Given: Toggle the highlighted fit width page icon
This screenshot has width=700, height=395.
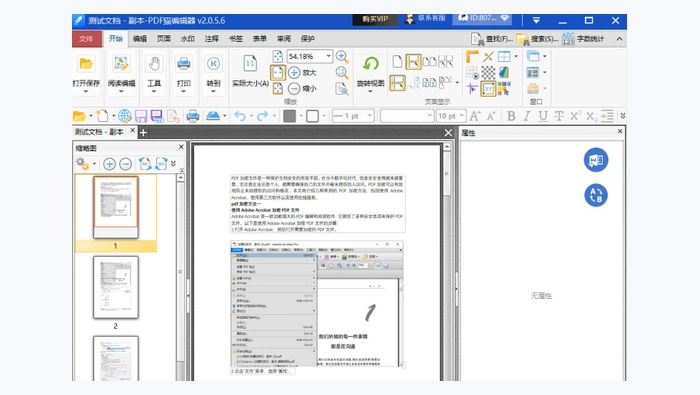Looking at the screenshot, I should tap(278, 72).
